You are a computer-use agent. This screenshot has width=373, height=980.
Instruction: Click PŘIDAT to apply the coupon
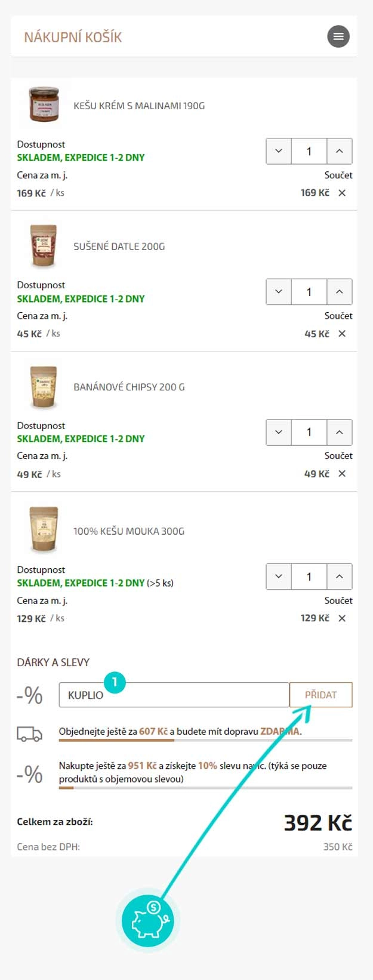tap(321, 695)
